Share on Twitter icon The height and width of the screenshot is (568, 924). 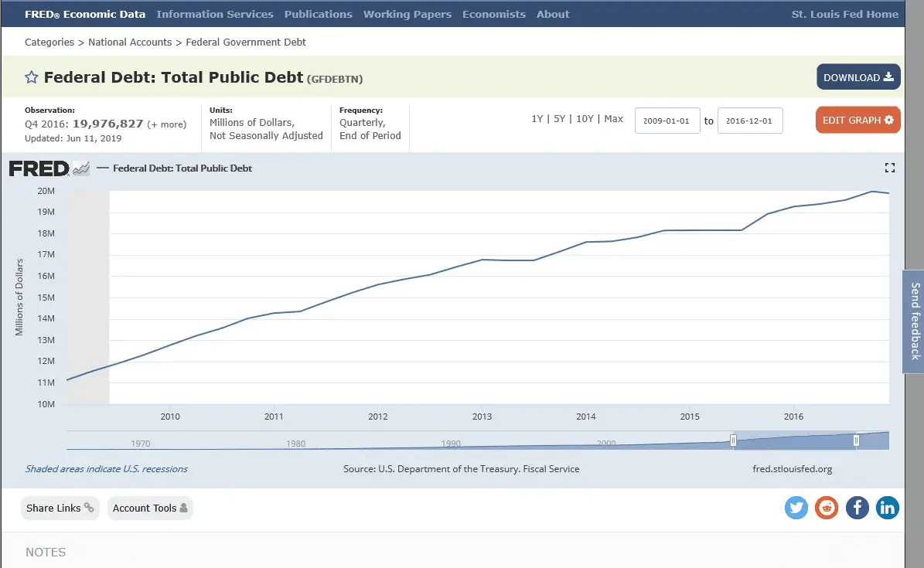[796, 508]
